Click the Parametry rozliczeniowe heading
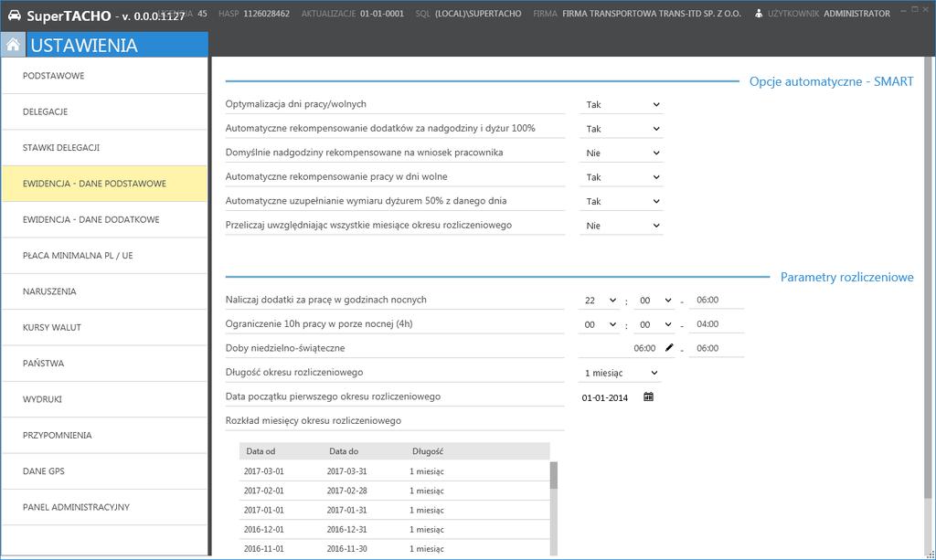Image resolution: width=936 pixels, height=560 pixels. (x=846, y=278)
